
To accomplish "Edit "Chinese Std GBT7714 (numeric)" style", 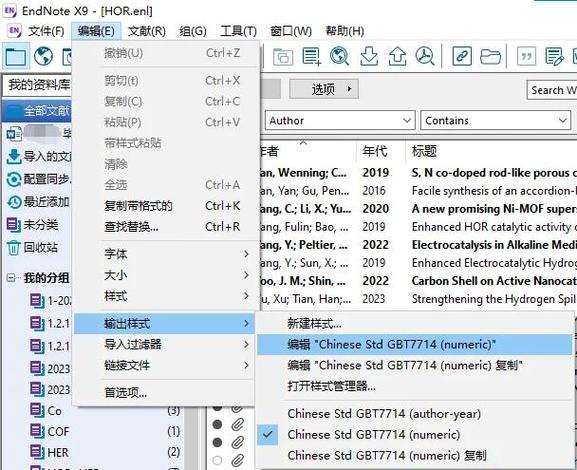I will point(415,344).
